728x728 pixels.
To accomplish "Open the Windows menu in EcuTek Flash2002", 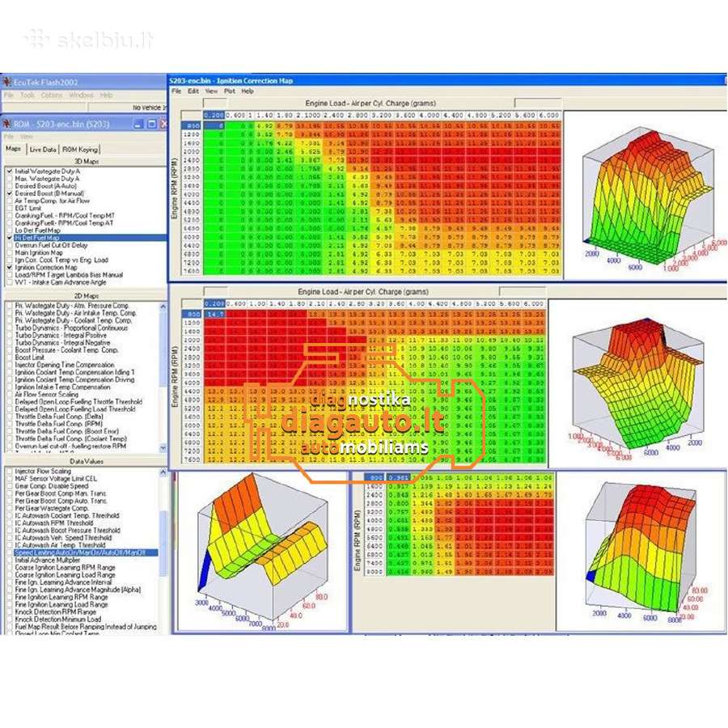I will [81, 95].
